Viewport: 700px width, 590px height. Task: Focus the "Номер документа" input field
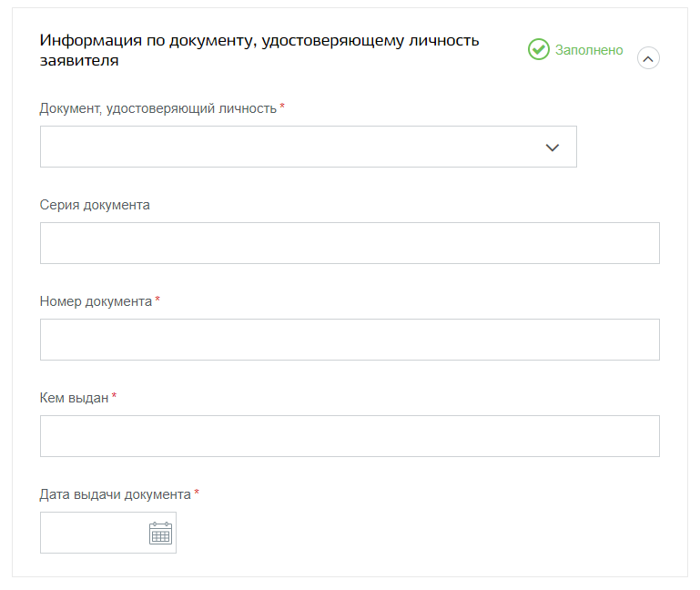350,340
